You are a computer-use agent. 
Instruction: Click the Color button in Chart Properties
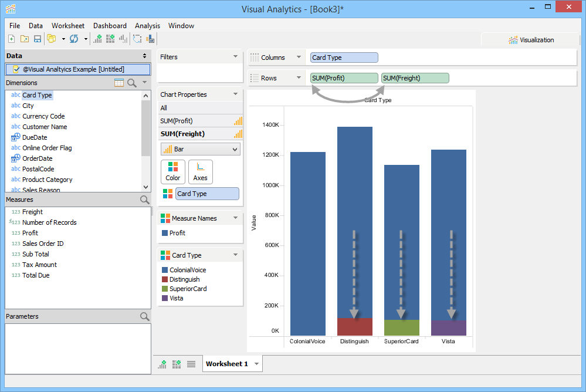click(x=173, y=172)
